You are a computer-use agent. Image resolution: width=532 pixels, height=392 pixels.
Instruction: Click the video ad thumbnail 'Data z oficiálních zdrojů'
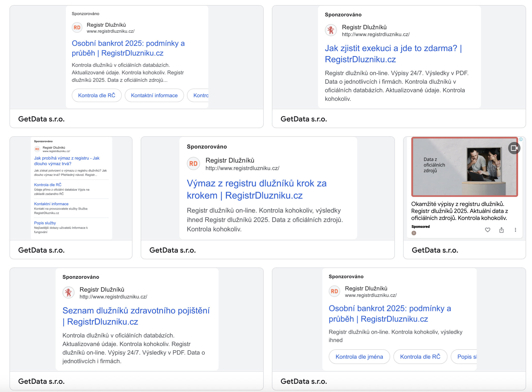pyautogui.click(x=465, y=167)
